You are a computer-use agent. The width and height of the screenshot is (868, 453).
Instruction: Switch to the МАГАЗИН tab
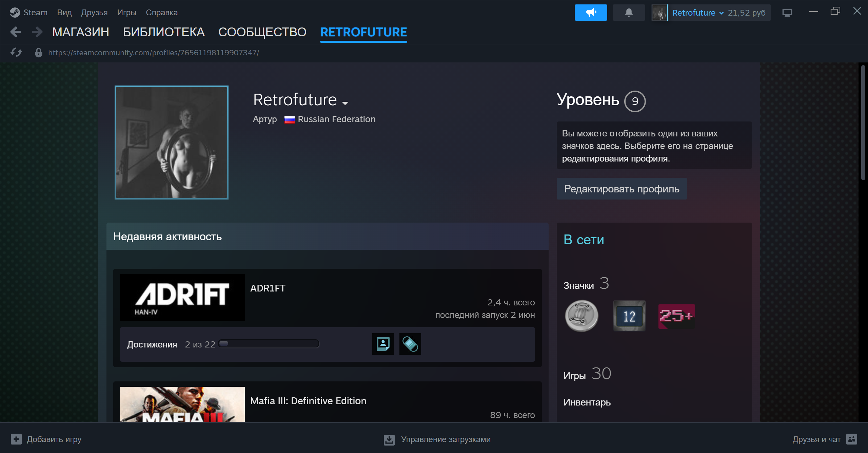[81, 32]
